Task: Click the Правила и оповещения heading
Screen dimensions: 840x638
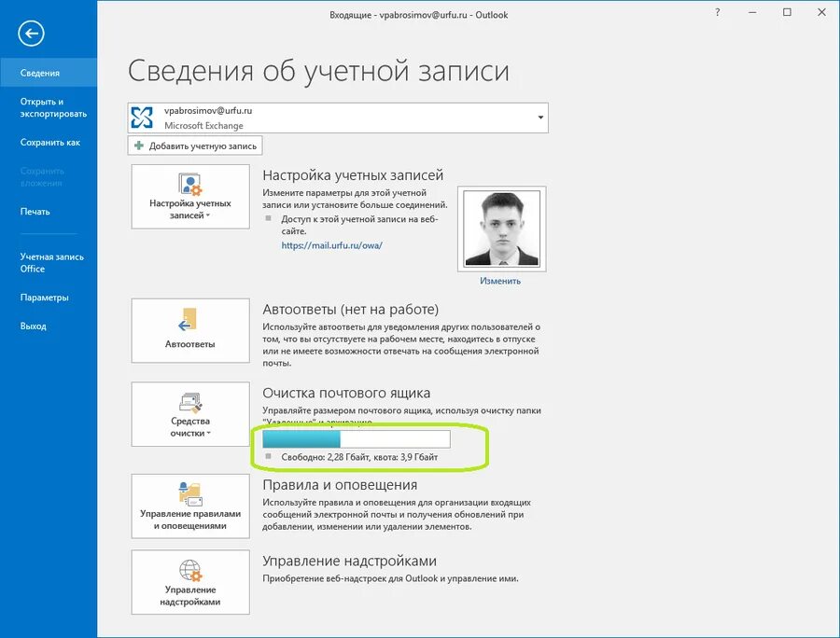Action: [x=340, y=485]
